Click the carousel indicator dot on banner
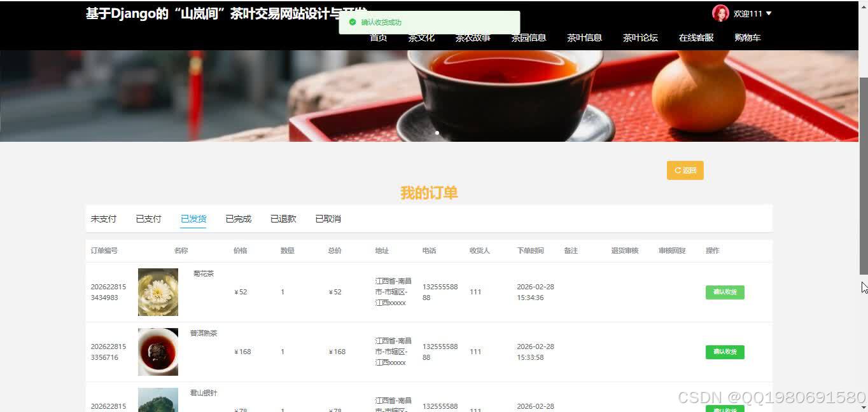Viewport: 868px width, 412px height. pyautogui.click(x=437, y=133)
